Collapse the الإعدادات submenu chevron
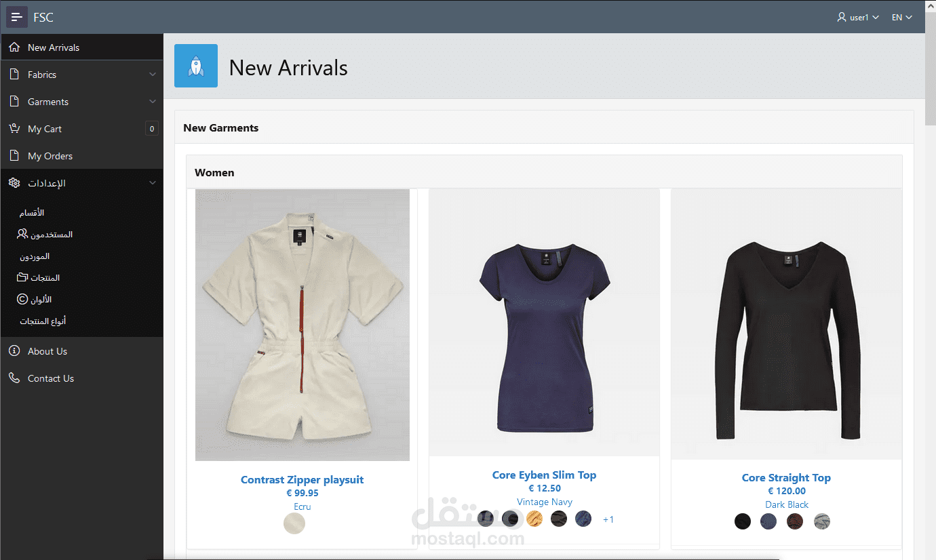The image size is (936, 560). (x=153, y=183)
